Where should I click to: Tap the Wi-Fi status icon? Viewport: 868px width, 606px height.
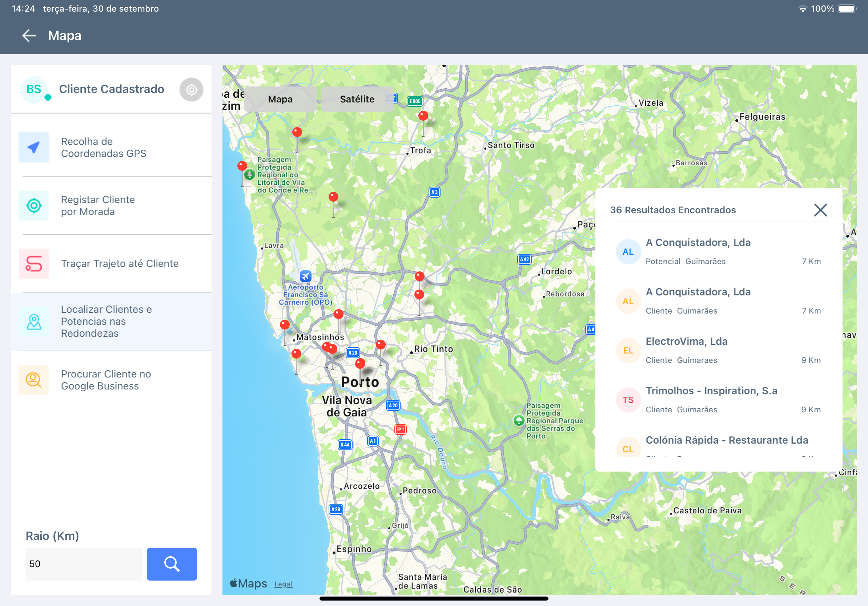pos(802,9)
